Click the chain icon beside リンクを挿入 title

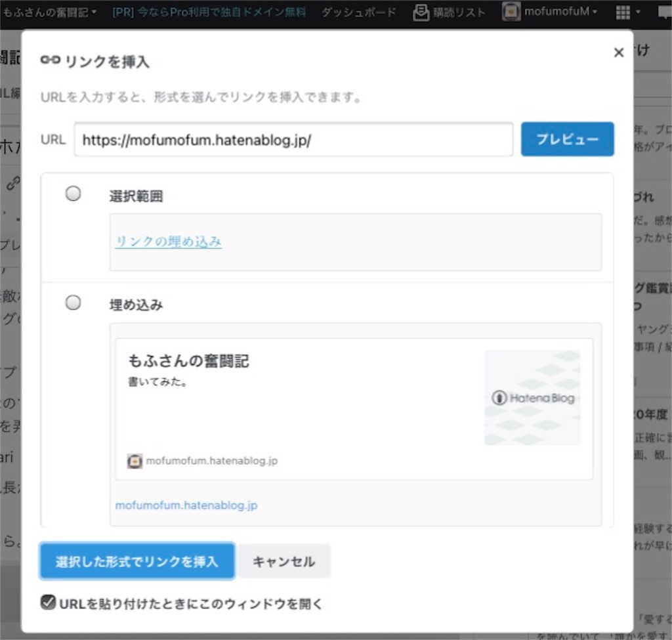coord(51,60)
